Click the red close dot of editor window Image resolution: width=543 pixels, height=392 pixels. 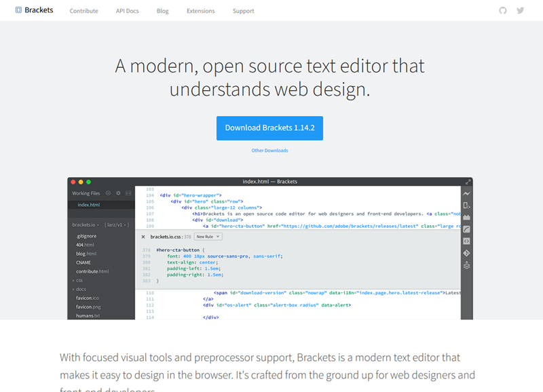coord(73,182)
